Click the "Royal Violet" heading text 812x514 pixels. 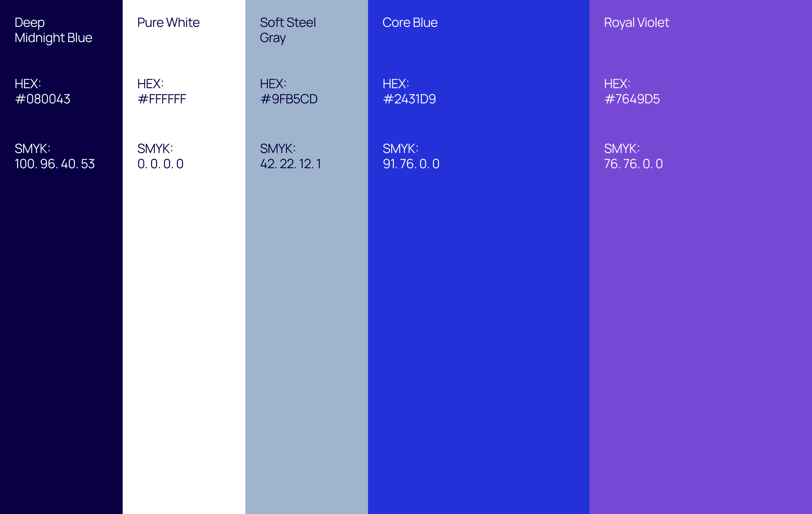636,22
